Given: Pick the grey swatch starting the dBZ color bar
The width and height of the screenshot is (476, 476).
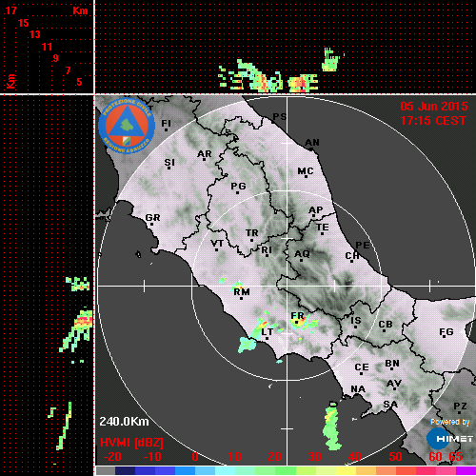Looking at the screenshot, I should point(106,470).
